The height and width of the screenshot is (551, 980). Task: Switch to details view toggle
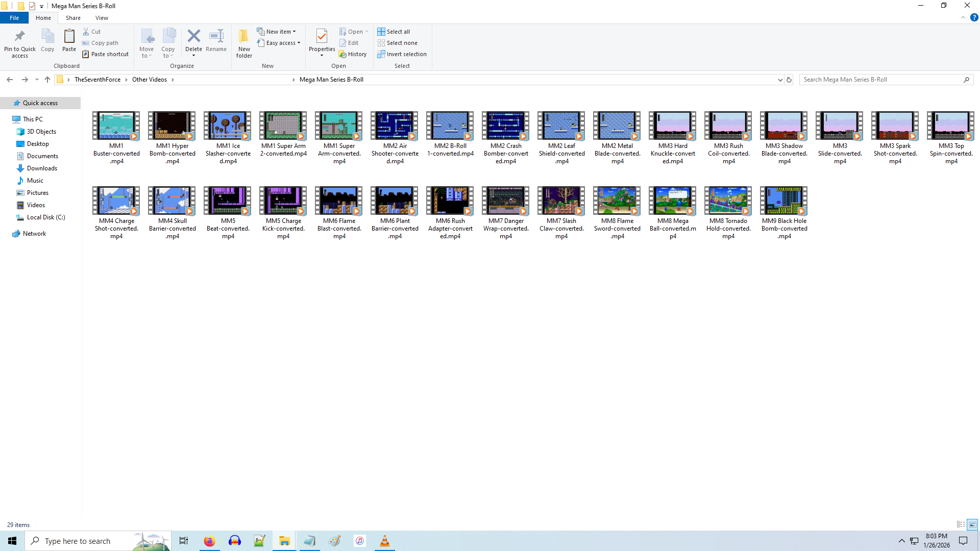pyautogui.click(x=961, y=524)
